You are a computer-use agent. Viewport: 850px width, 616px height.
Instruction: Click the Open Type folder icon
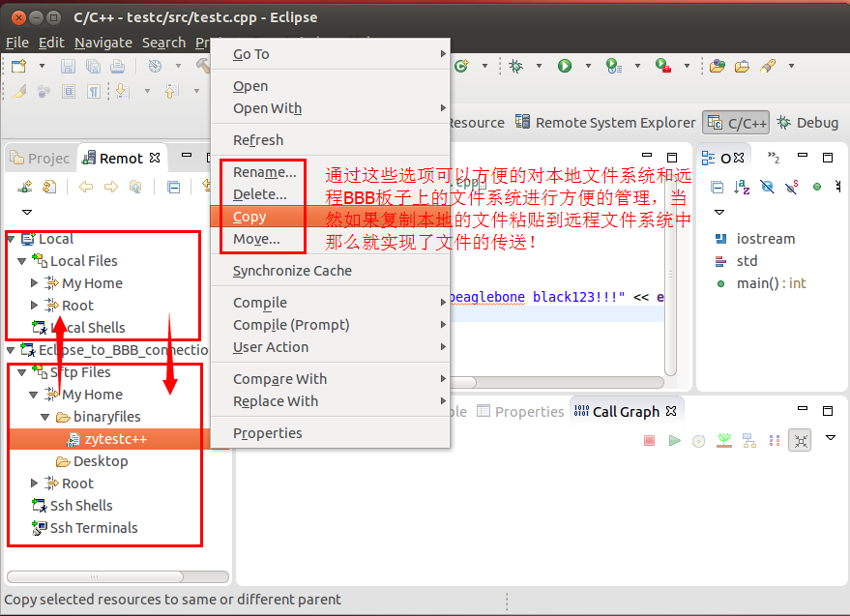click(718, 66)
